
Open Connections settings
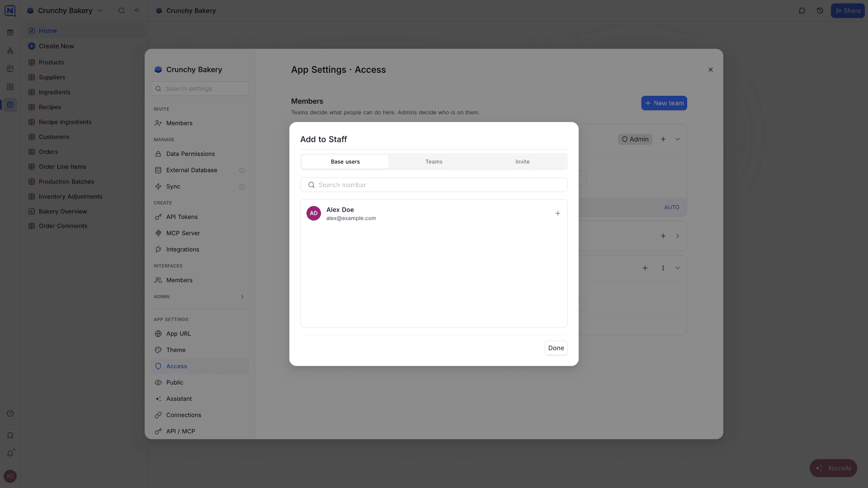(199, 415)
